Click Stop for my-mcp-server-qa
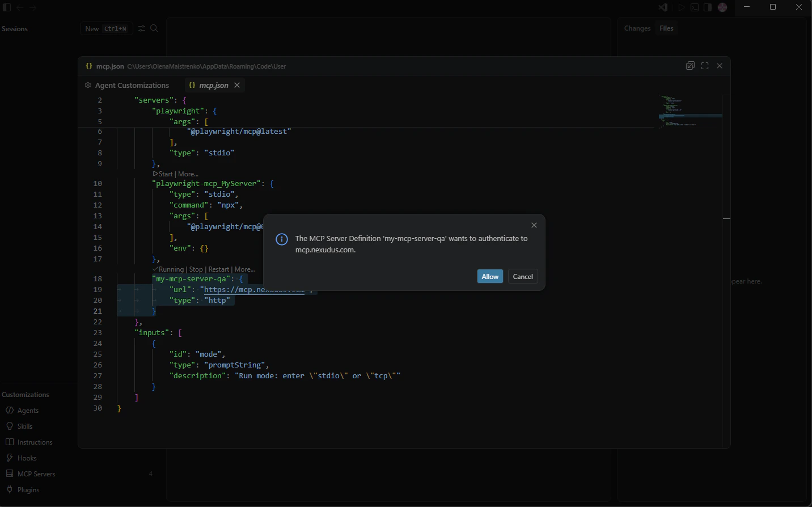 click(196, 269)
